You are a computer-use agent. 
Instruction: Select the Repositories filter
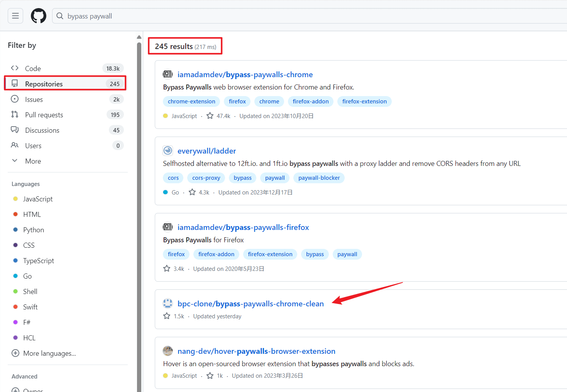(x=66, y=84)
